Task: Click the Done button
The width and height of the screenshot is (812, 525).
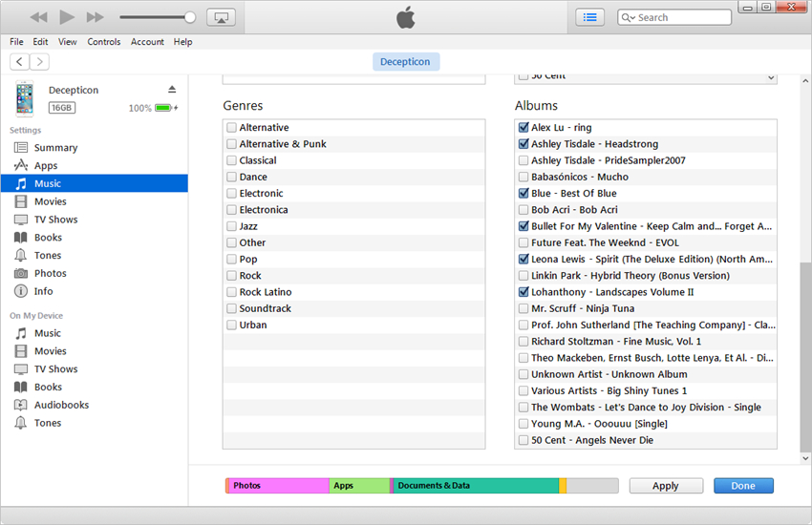Action: pyautogui.click(x=742, y=486)
